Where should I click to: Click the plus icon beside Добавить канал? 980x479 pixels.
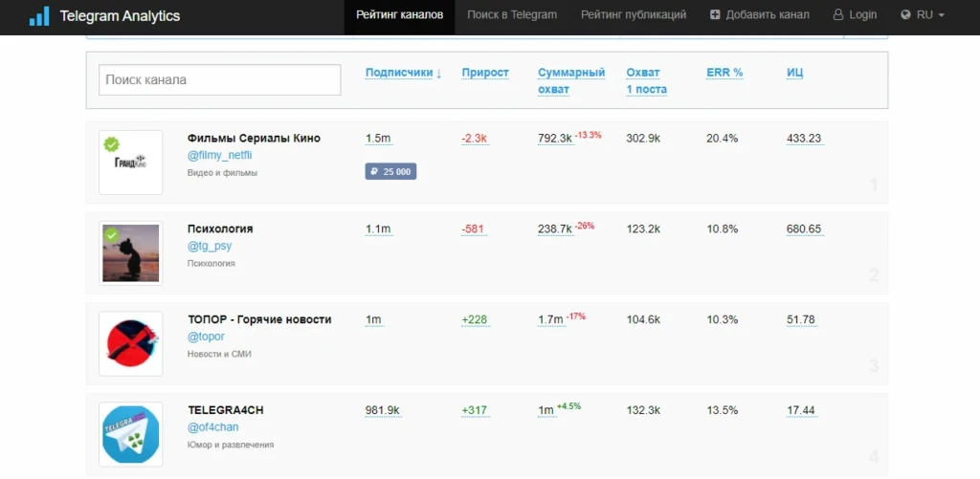[715, 15]
